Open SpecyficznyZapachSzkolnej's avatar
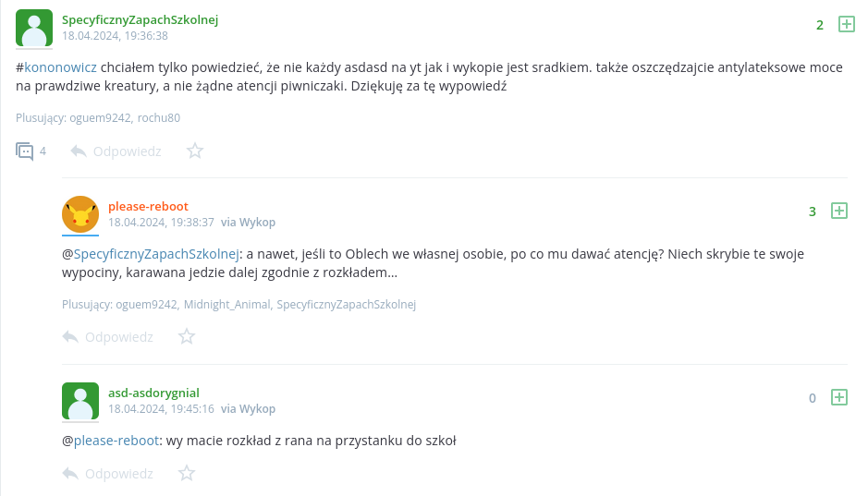The height and width of the screenshot is (496, 868). [34, 29]
